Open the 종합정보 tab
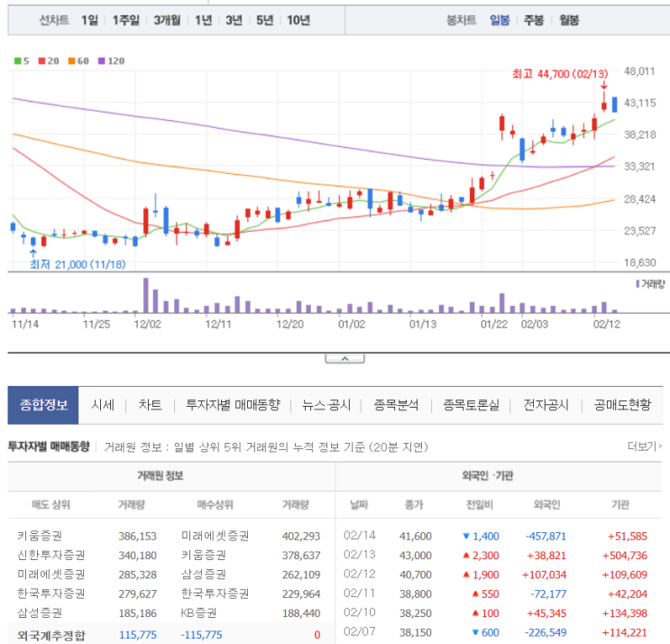The image size is (670, 644). point(43,405)
